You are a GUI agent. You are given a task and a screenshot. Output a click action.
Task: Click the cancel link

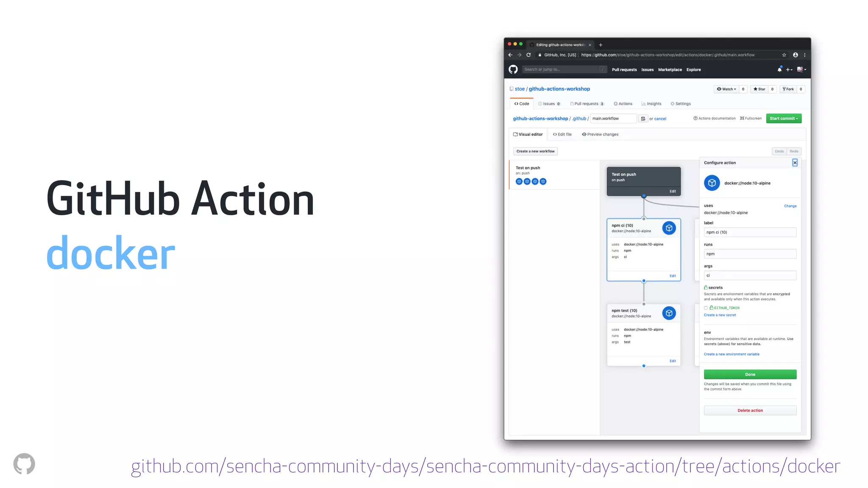point(660,119)
